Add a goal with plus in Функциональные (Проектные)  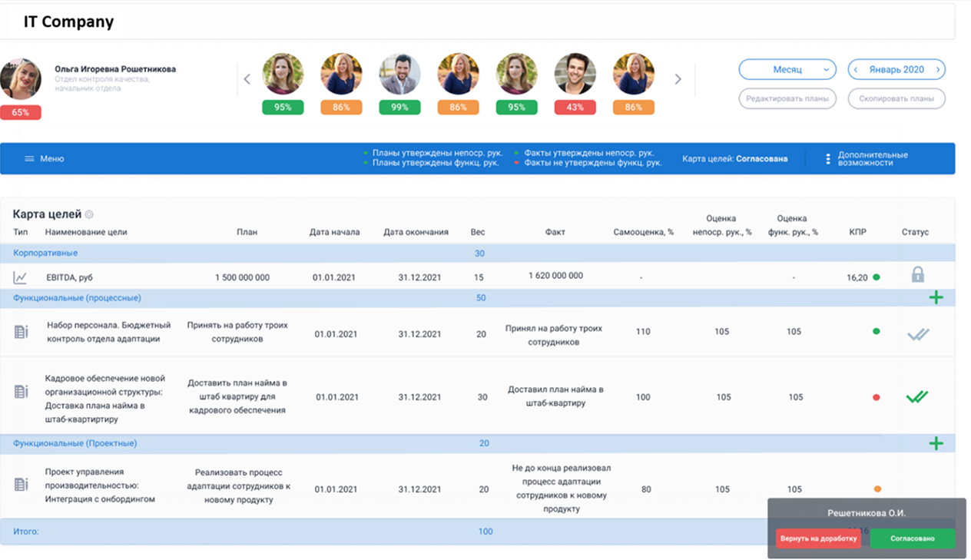[936, 443]
